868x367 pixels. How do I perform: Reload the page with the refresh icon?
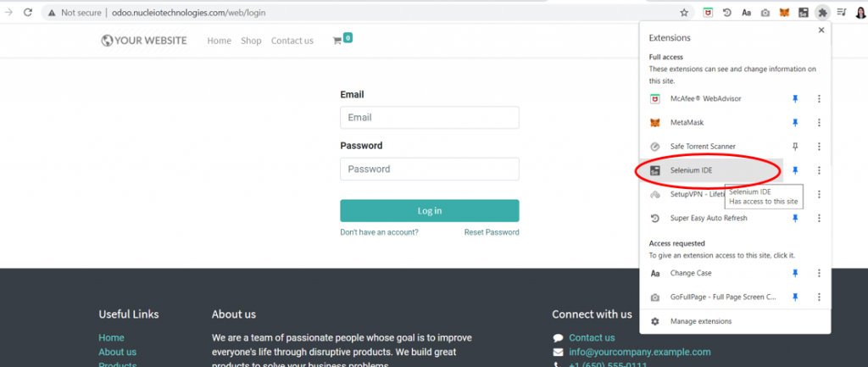(x=28, y=12)
